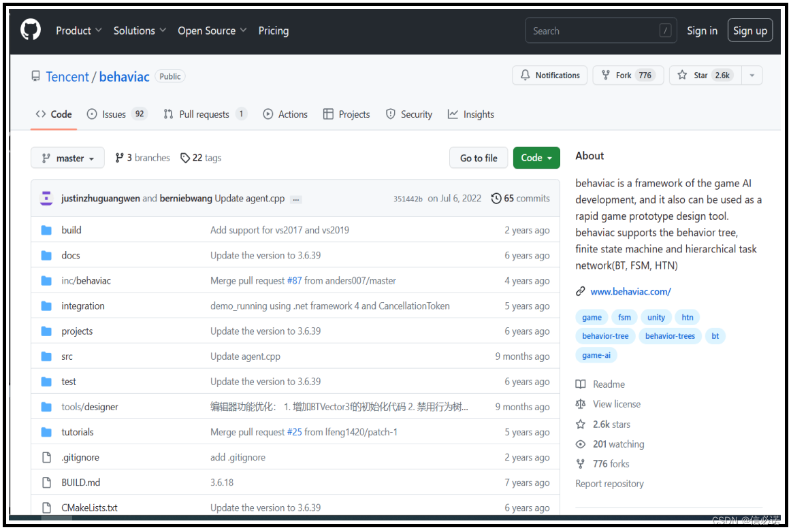Click the fork icon beside 776 forks
791x532 pixels.
pyautogui.click(x=581, y=464)
